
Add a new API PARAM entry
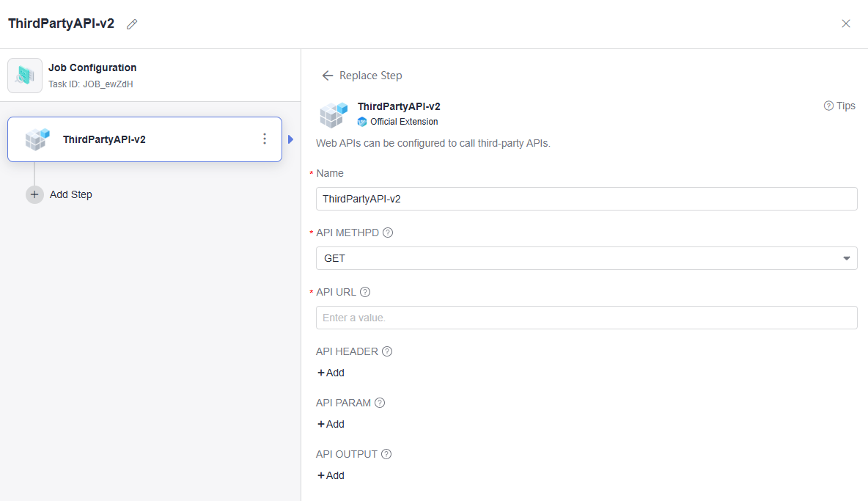click(x=331, y=424)
